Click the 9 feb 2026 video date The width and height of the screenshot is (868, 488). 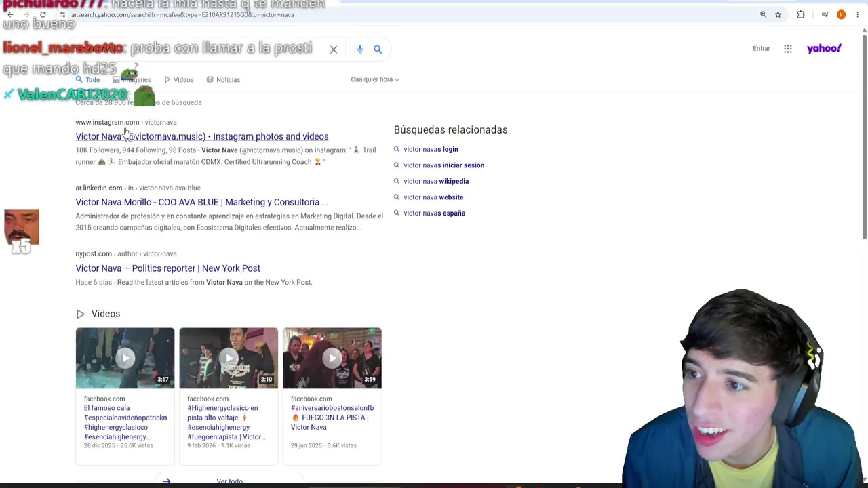pyautogui.click(x=203, y=445)
